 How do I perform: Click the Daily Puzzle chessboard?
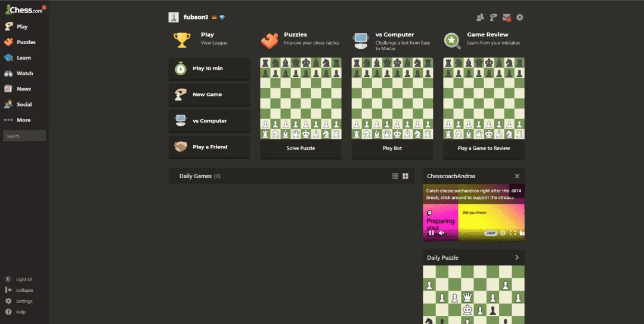click(x=473, y=294)
